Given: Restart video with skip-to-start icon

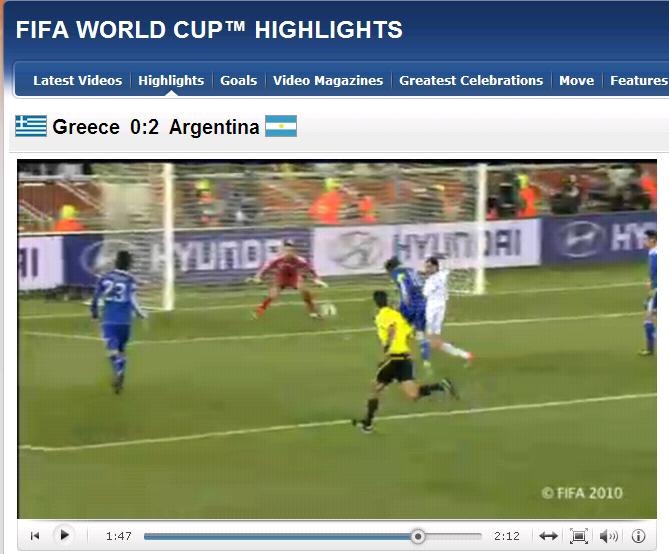Looking at the screenshot, I should click(35, 536).
